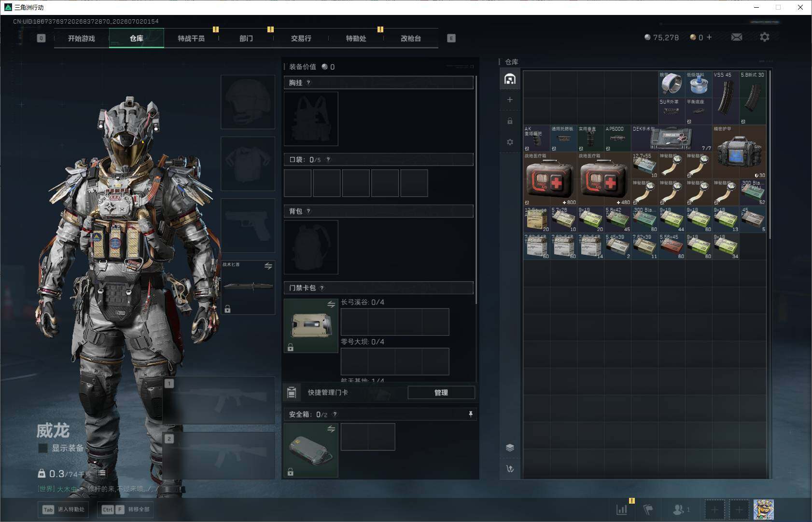Select the SUR外罩 item

[x=672, y=111]
